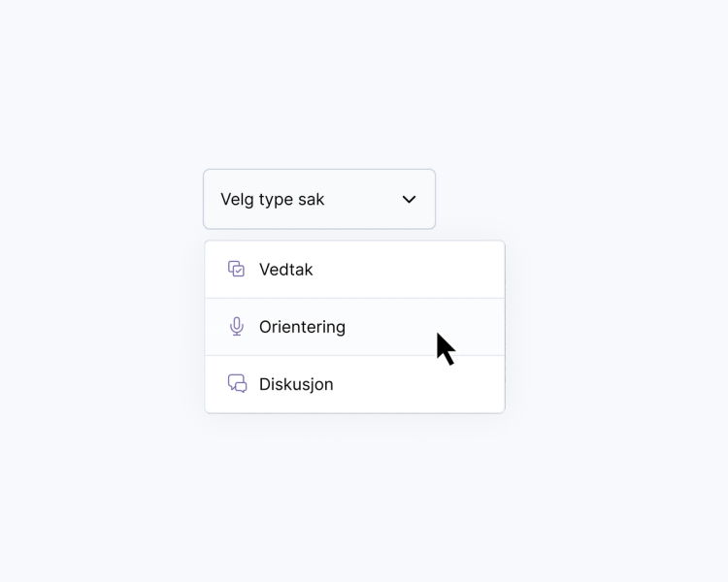Toggle the case type combo box closed
The image size is (728, 582).
pos(409,200)
